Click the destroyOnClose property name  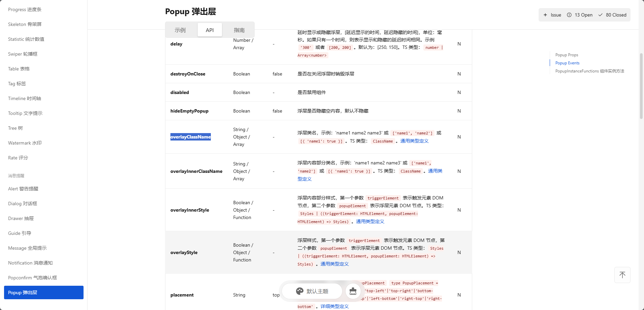(x=188, y=74)
